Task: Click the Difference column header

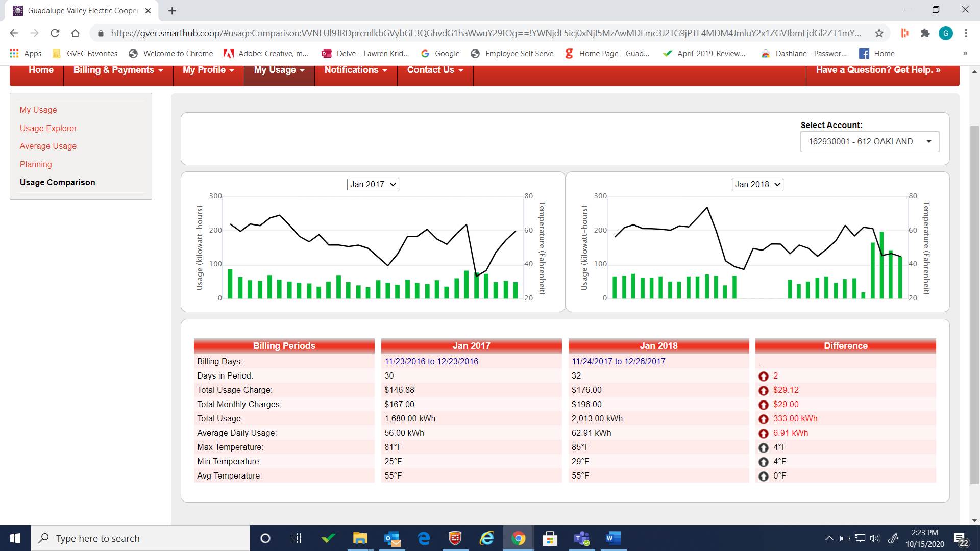Action: click(x=846, y=346)
